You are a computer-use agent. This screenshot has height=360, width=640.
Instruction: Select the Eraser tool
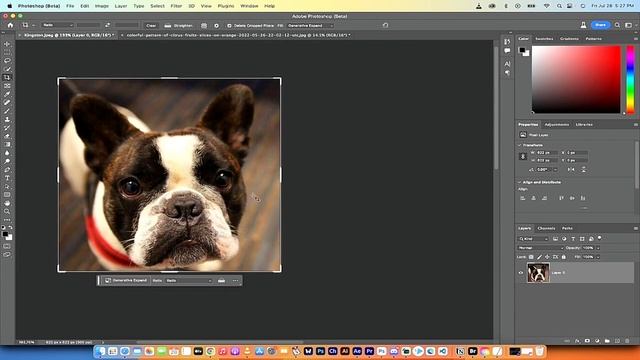click(x=7, y=136)
